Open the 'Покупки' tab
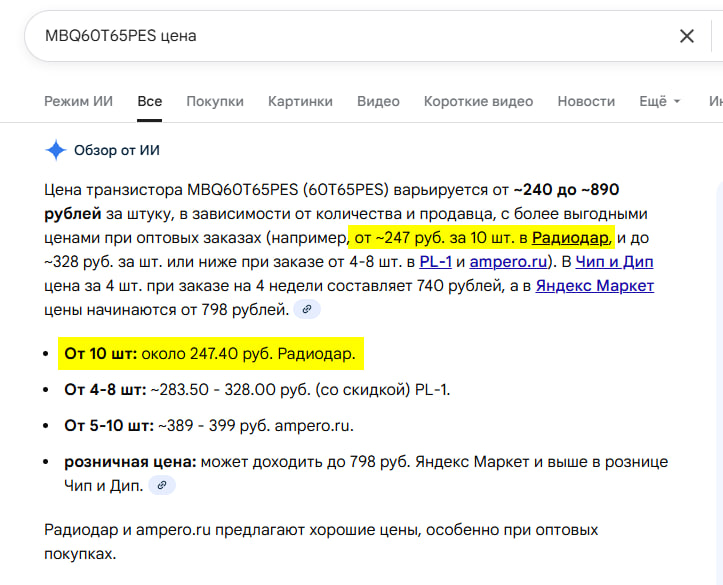 215,101
